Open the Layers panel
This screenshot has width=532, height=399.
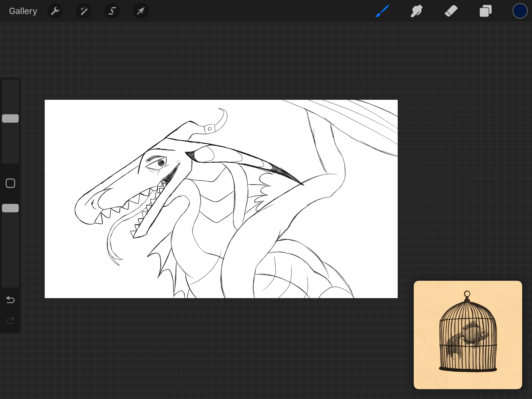coord(485,11)
